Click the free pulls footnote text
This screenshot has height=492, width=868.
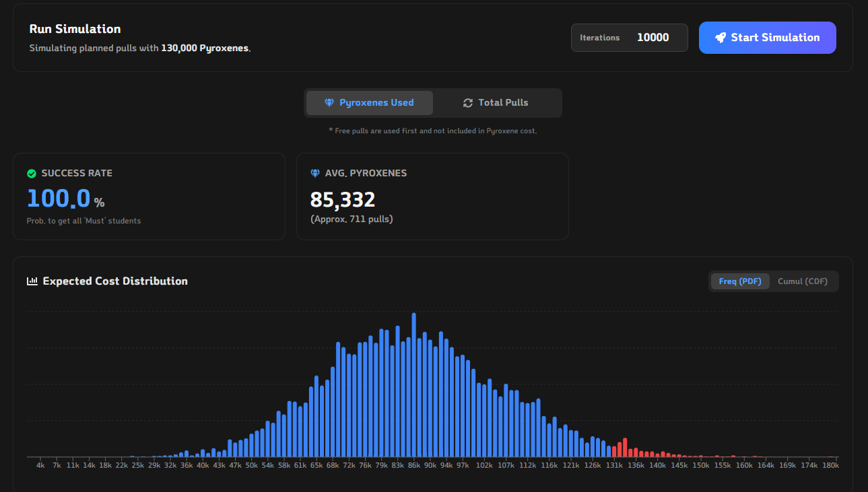pos(432,131)
